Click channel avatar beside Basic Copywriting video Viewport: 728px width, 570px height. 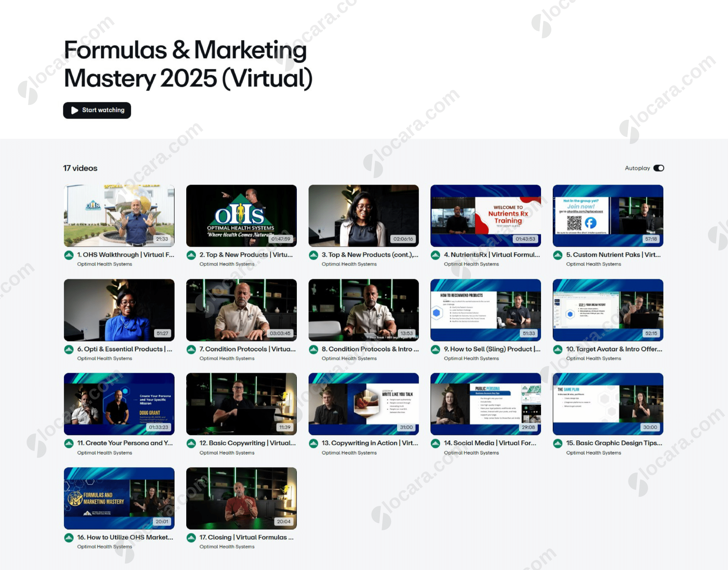191,443
